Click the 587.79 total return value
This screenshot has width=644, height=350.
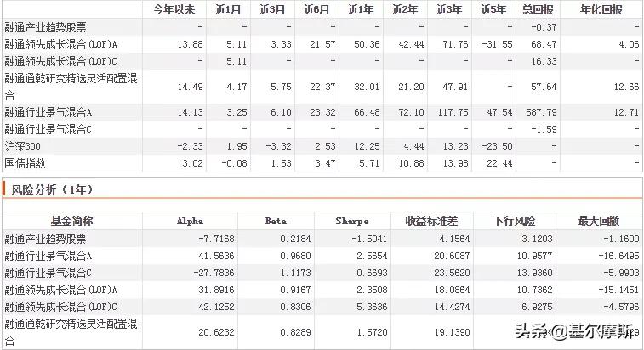pos(541,112)
